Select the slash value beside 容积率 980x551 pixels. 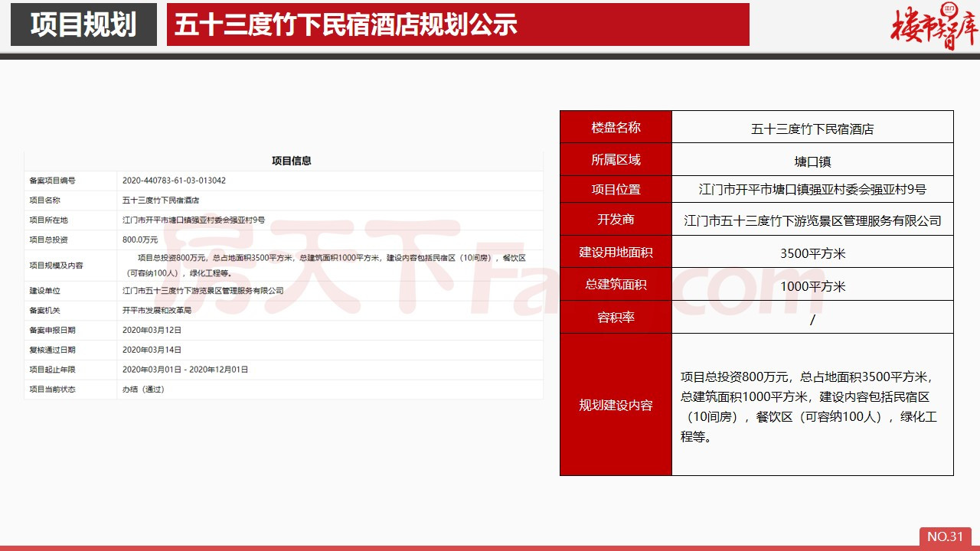click(x=812, y=320)
